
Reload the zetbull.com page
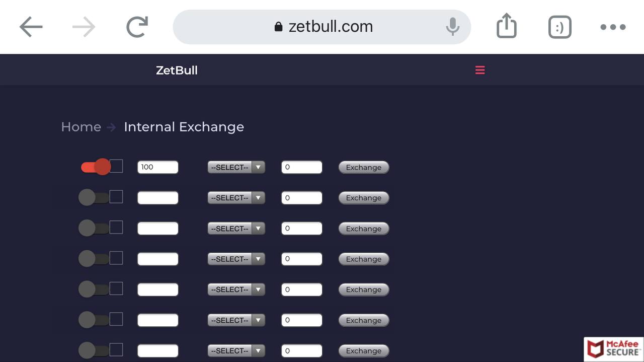click(x=137, y=27)
